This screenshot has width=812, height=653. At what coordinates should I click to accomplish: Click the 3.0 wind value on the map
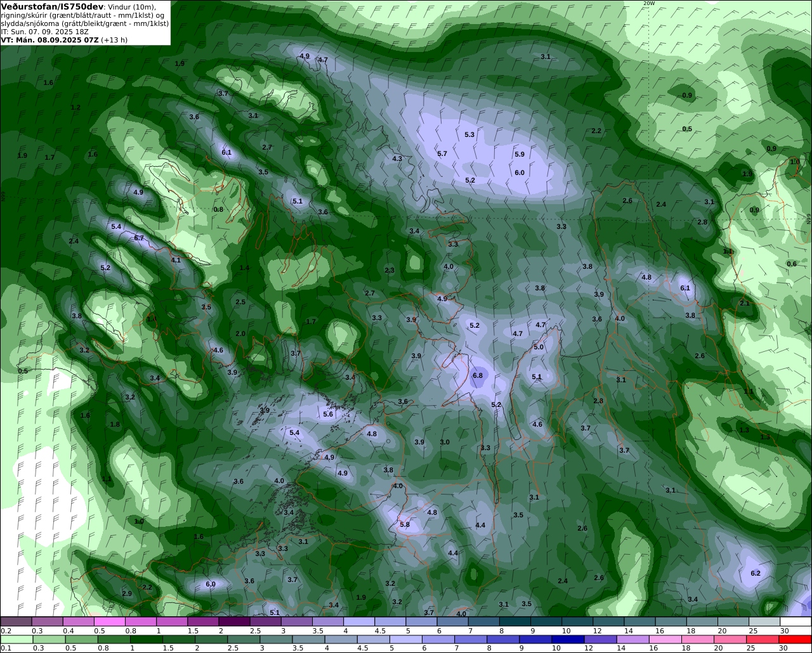[445, 442]
